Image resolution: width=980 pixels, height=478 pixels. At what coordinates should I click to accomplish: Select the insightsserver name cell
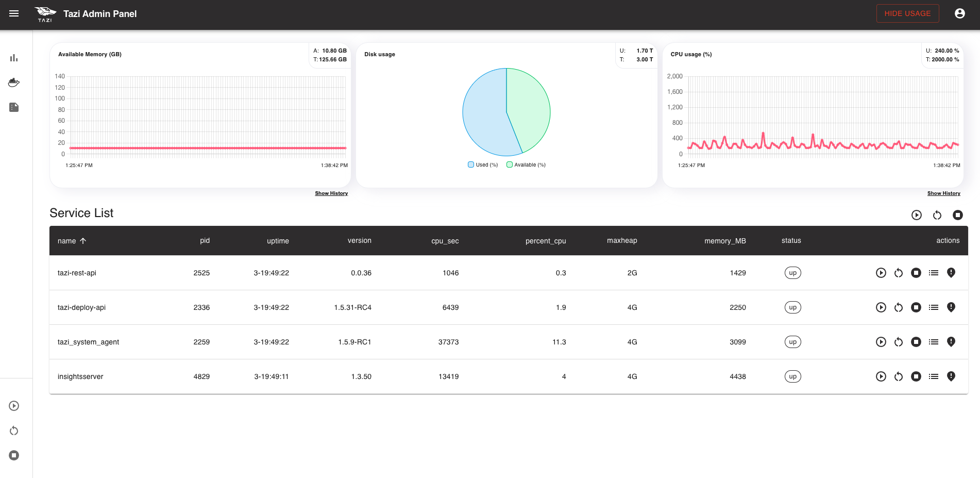(x=80, y=376)
